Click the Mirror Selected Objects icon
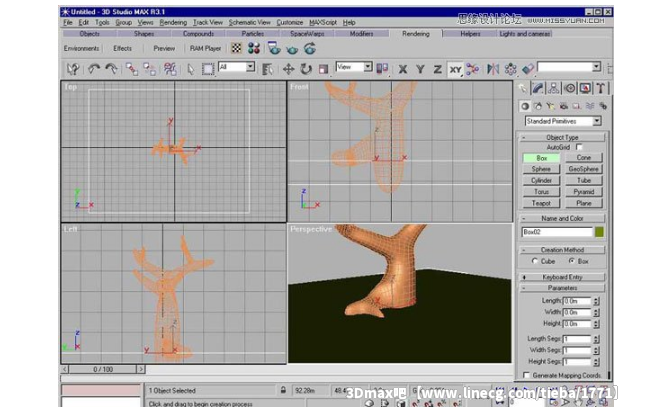Viewport: 658px width, 412px height. tap(493, 68)
